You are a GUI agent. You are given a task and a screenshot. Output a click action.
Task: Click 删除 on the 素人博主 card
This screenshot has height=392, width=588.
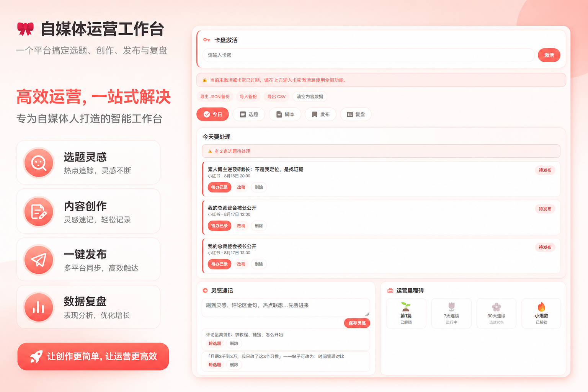tap(259, 187)
